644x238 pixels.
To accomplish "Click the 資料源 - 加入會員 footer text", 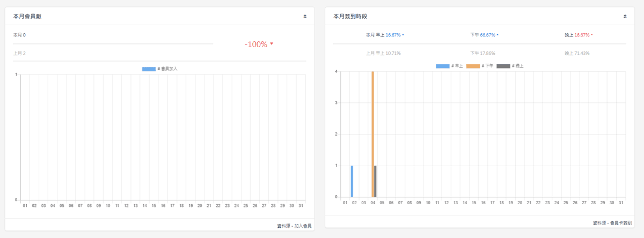I will tap(294, 226).
